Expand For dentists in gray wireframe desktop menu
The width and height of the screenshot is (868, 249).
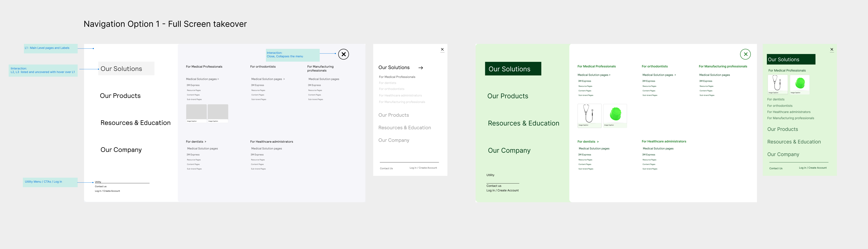(196, 142)
